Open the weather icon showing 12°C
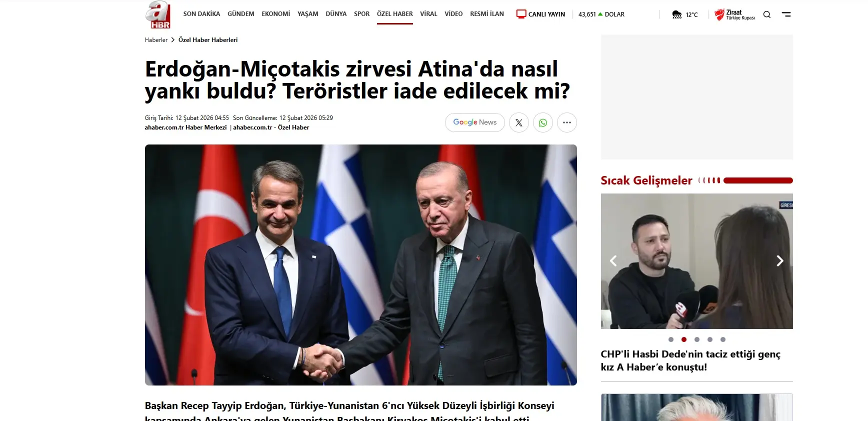Viewport: 868px width, 421px height. (685, 14)
